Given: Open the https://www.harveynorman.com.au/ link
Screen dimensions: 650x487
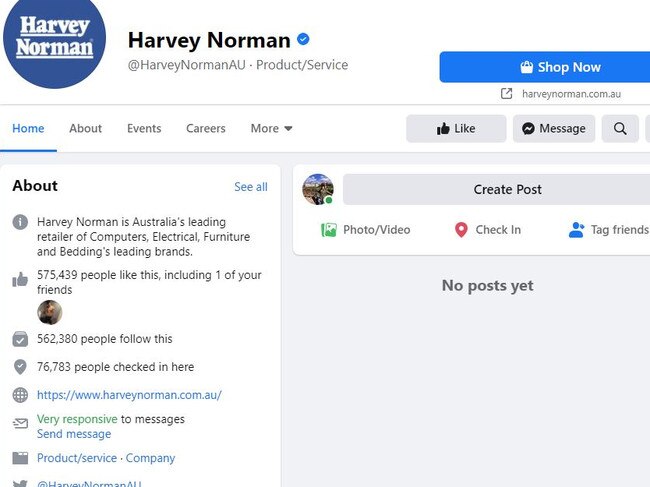Looking at the screenshot, I should click(x=129, y=395).
